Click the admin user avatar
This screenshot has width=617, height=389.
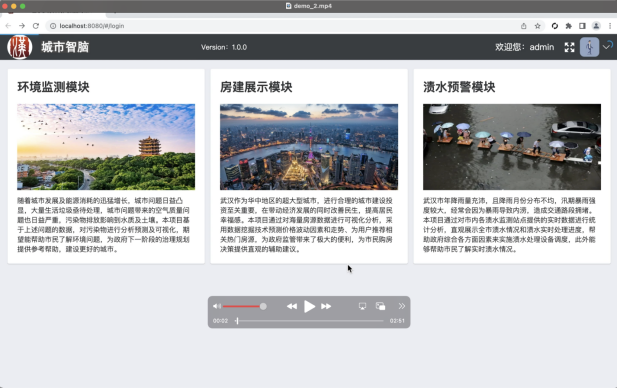pos(589,47)
